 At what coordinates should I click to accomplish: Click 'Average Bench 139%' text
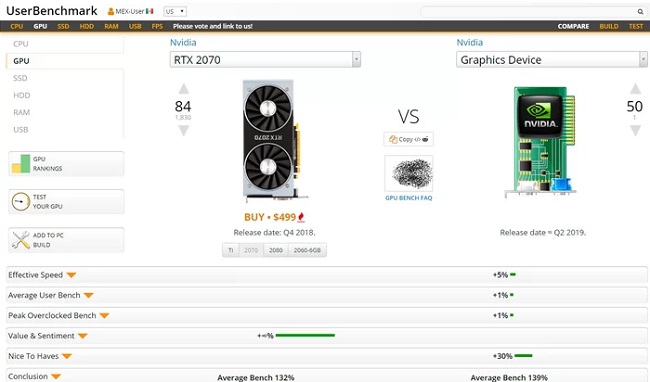pyautogui.click(x=509, y=377)
